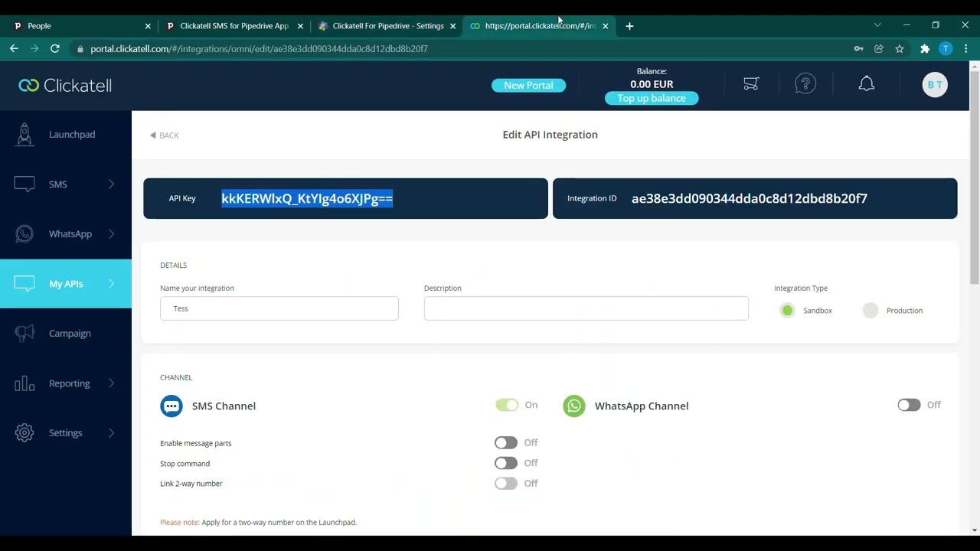Click the WhatsApp Channel green icon
The width and height of the screenshot is (980, 551).
tap(574, 406)
